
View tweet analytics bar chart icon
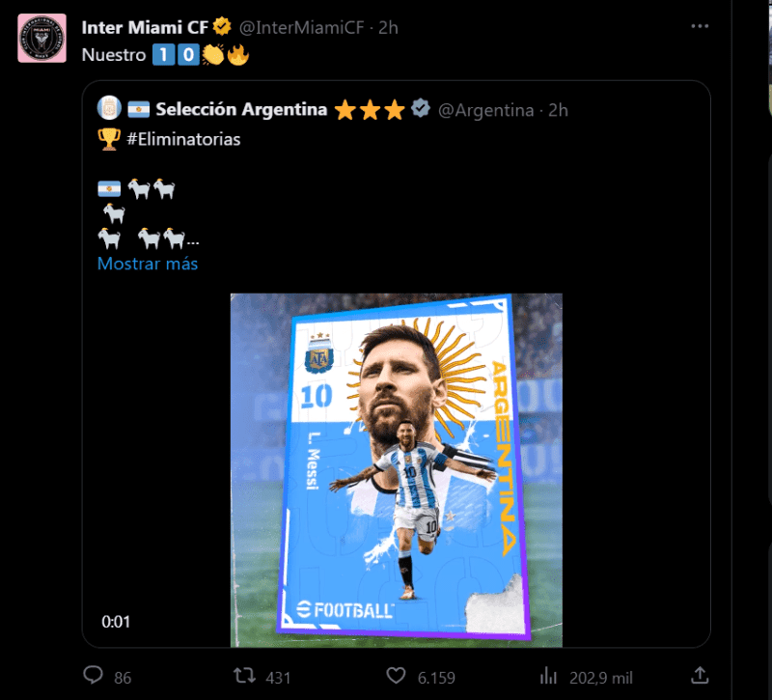click(x=549, y=676)
